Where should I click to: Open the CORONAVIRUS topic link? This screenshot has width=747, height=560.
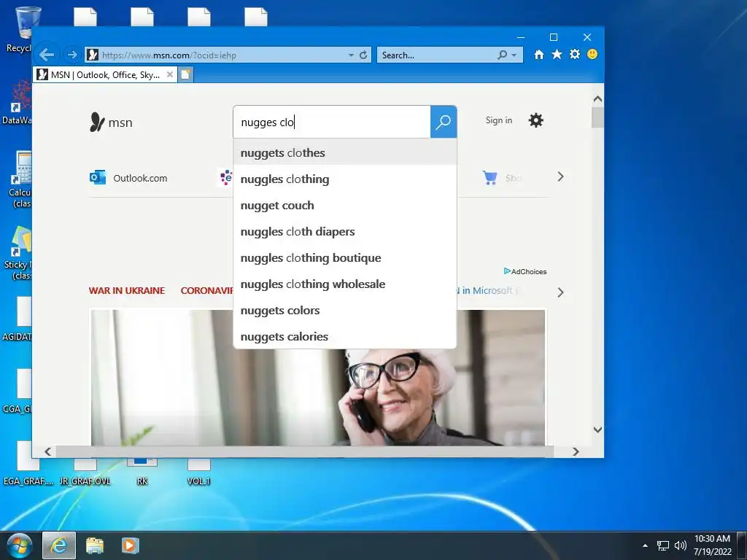pos(206,290)
